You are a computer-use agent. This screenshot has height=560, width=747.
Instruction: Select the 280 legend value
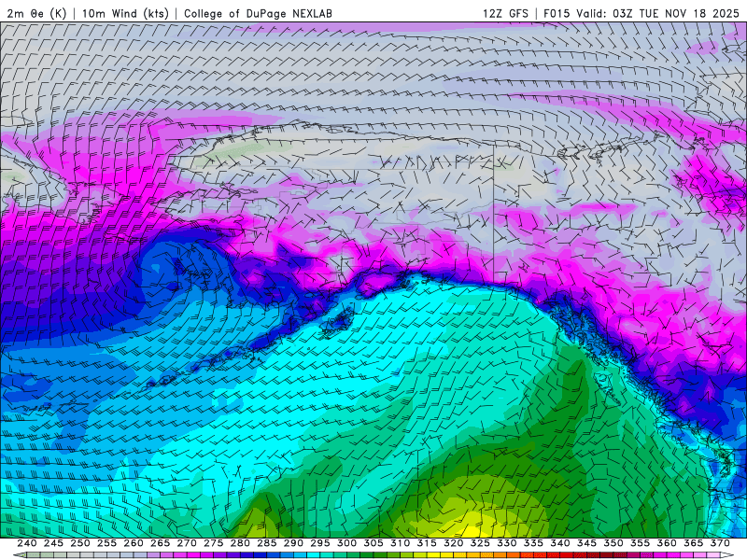240,543
